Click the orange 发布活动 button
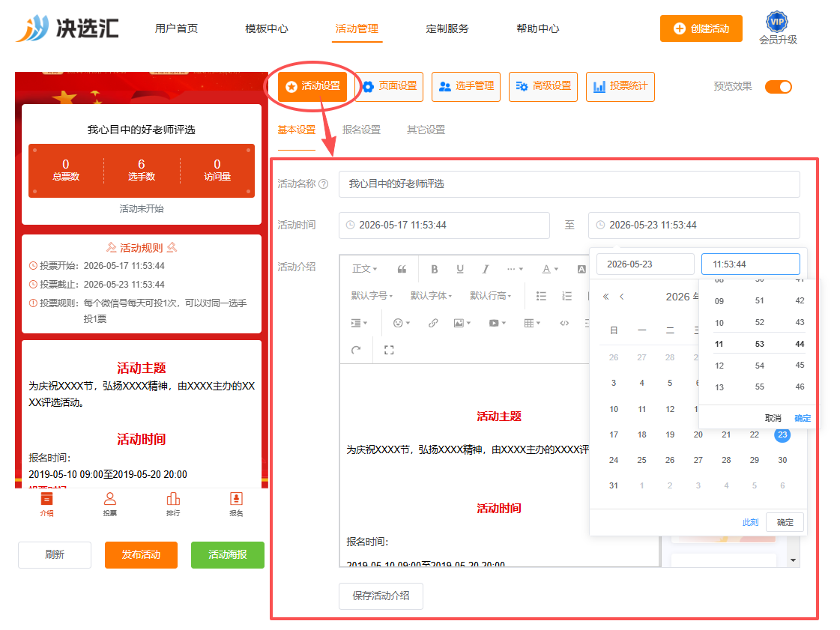Screen dimensions: 840x630 coord(141,555)
